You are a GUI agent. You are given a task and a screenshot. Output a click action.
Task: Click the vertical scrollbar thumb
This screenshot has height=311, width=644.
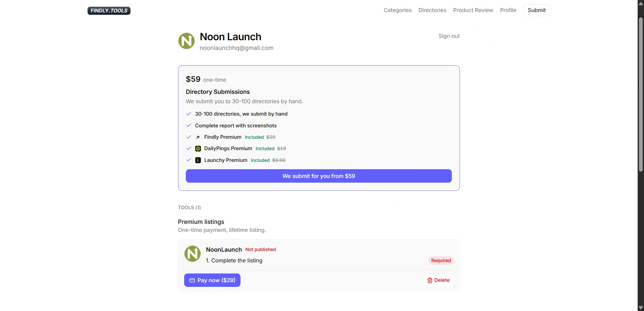click(x=641, y=95)
